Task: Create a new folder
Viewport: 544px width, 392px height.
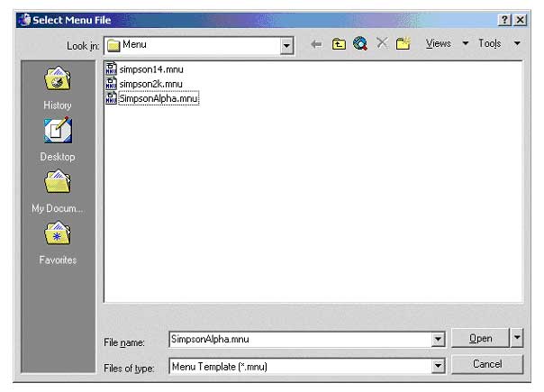Action: 403,43
